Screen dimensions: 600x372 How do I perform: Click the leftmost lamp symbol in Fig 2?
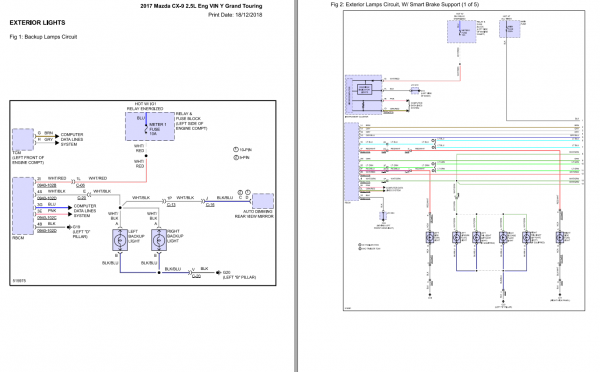tap(430, 238)
